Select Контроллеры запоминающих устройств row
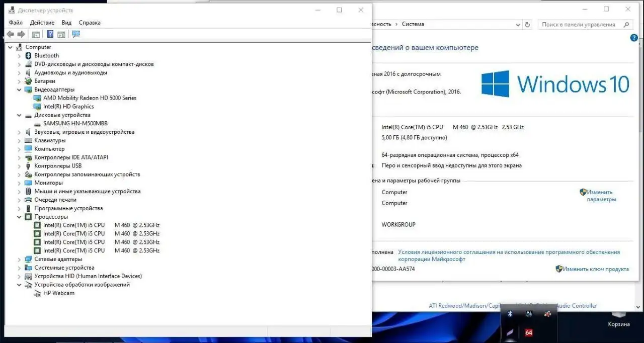Viewport: 644px width, 343px height. tap(87, 175)
